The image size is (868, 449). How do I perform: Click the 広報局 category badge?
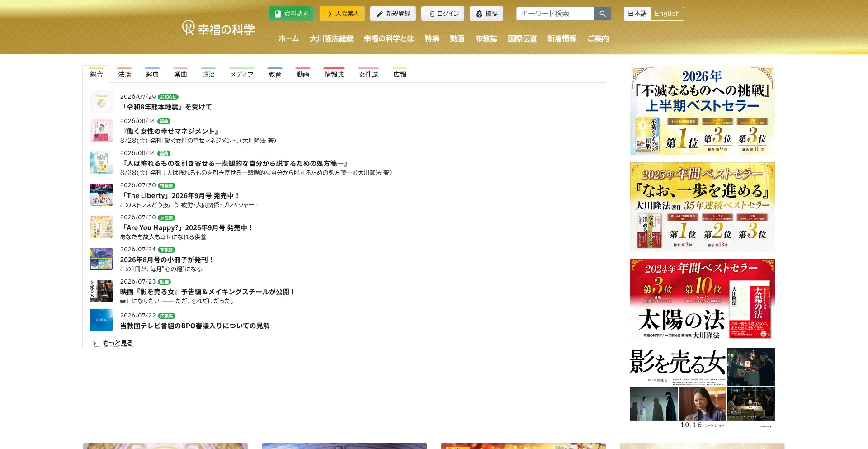166,316
